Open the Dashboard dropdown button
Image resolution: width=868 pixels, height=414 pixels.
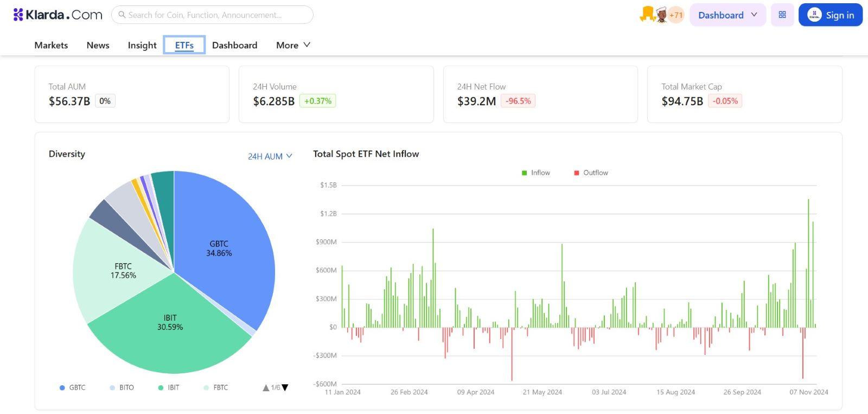pyautogui.click(x=727, y=15)
